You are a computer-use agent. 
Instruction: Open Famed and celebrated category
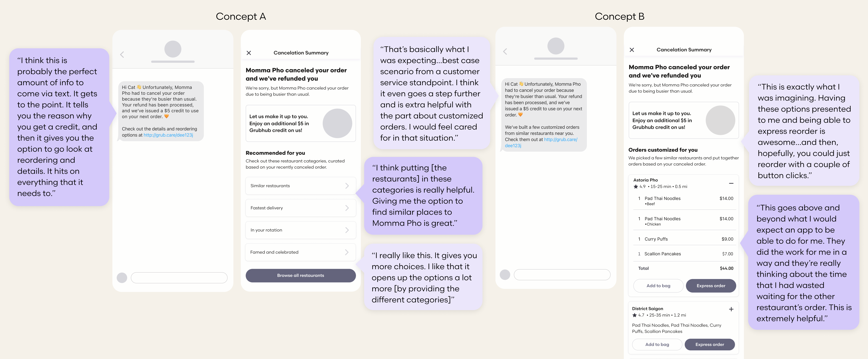pos(300,252)
